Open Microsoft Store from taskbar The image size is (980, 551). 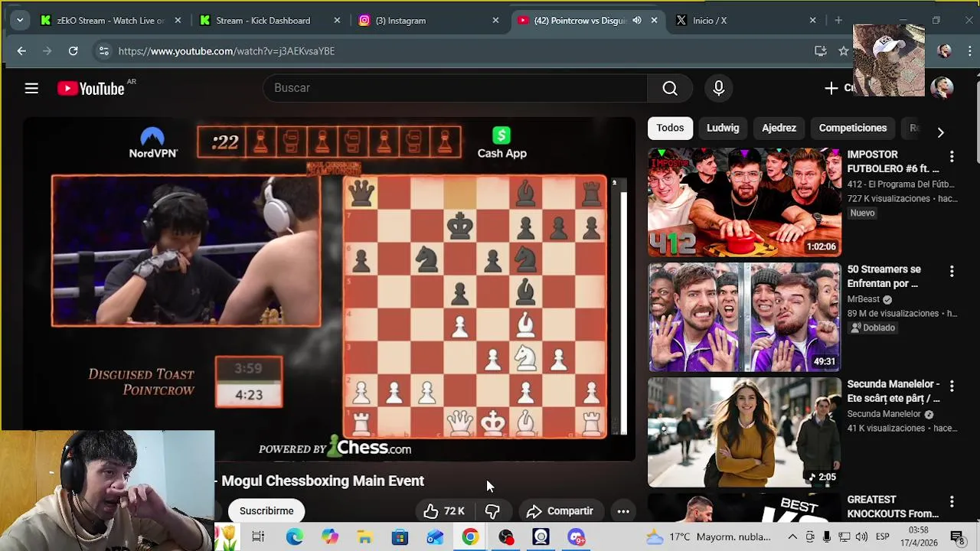(x=400, y=537)
